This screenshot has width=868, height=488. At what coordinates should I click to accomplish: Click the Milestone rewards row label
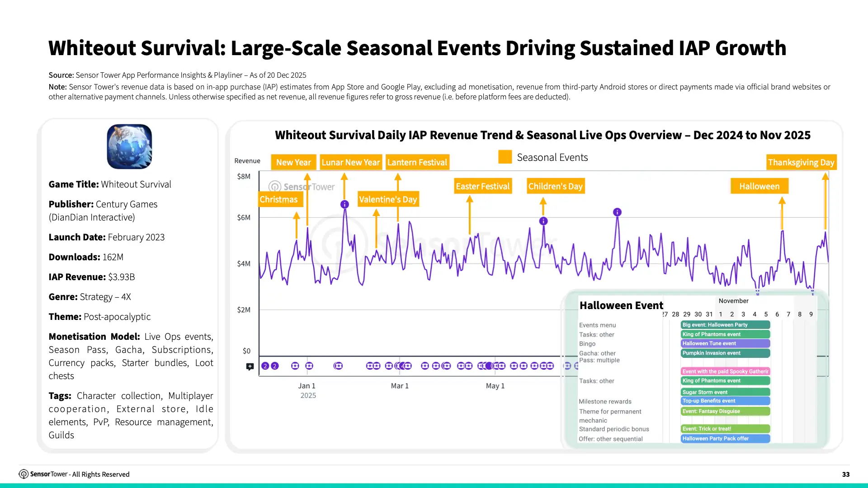605,402
